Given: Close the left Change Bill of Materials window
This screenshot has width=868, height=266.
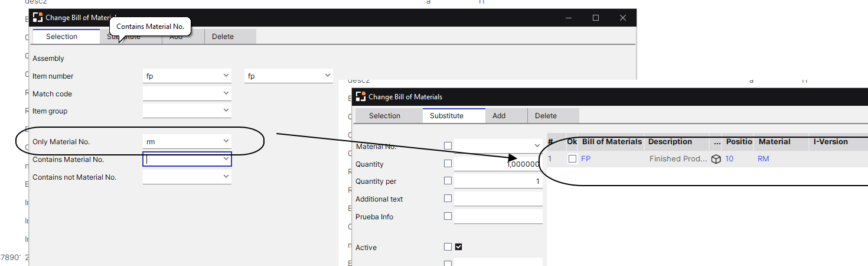Looking at the screenshot, I should pos(623,18).
